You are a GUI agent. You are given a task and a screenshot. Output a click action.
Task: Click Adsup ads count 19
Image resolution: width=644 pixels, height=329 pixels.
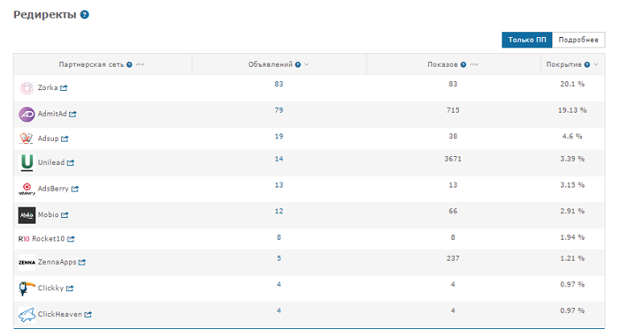tap(279, 136)
